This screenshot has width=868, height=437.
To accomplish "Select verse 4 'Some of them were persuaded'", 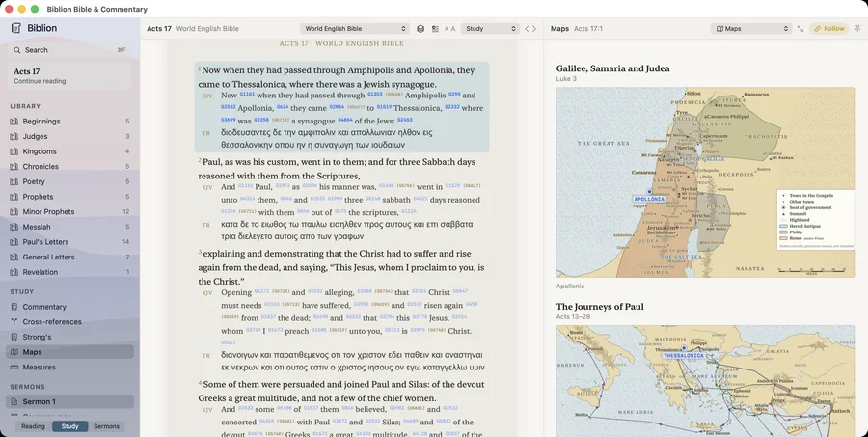I will 341,391.
